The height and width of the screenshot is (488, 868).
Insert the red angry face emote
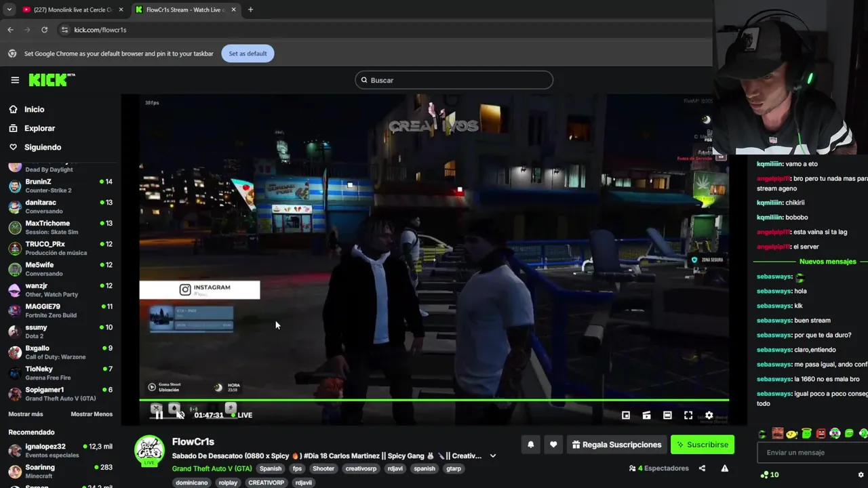821,433
